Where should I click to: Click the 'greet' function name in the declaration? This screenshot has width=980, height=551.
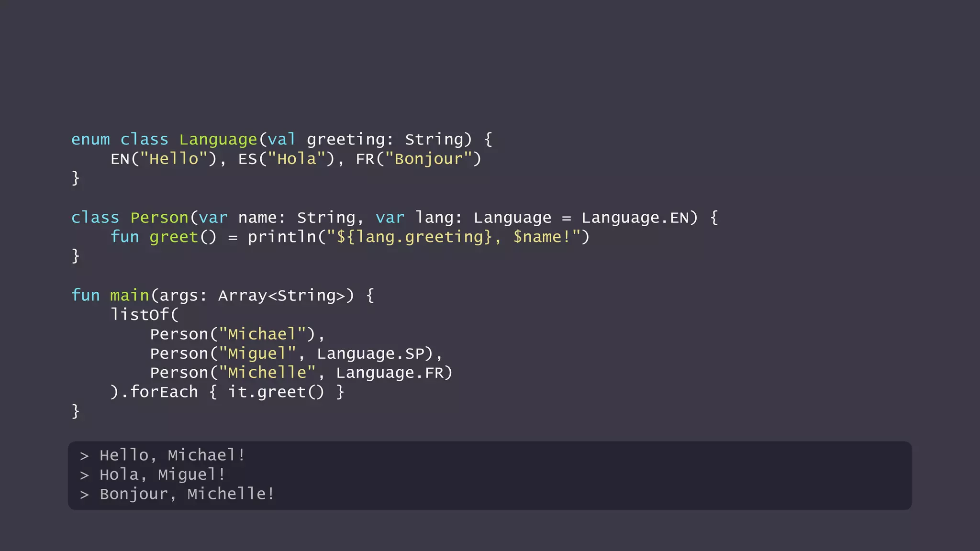[174, 237]
